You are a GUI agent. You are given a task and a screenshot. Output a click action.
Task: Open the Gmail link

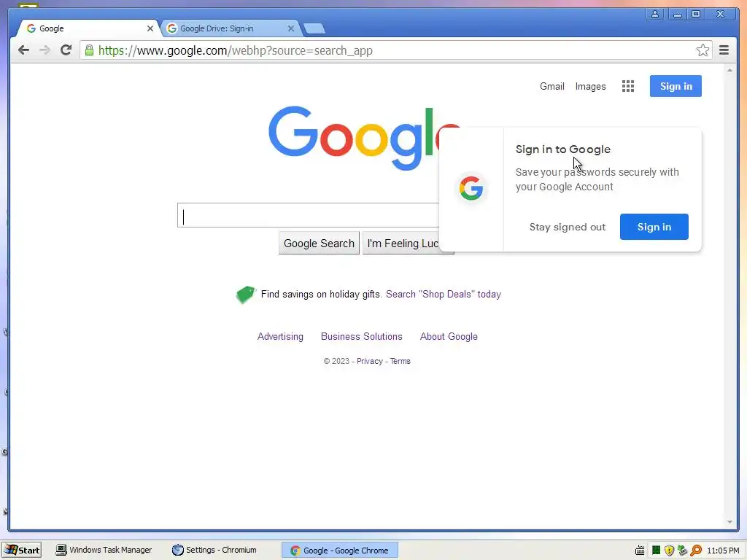point(551,86)
